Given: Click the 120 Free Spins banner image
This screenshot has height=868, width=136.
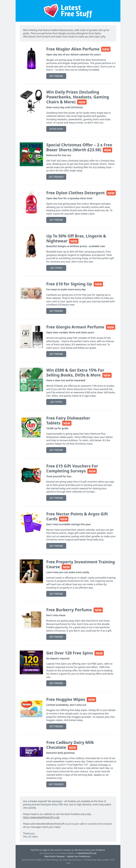Looking at the screenshot, I should pyautogui.click(x=31, y=662).
